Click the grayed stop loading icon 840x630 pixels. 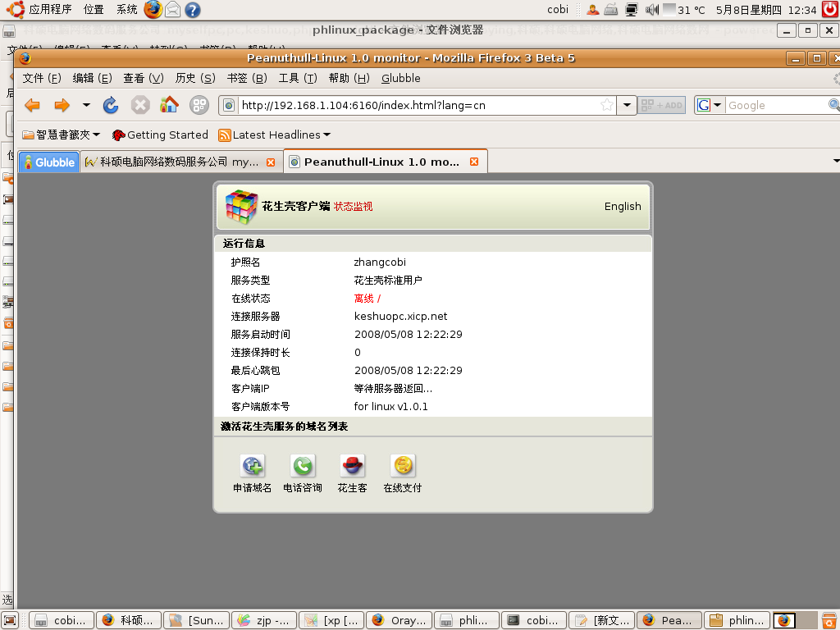(x=140, y=105)
